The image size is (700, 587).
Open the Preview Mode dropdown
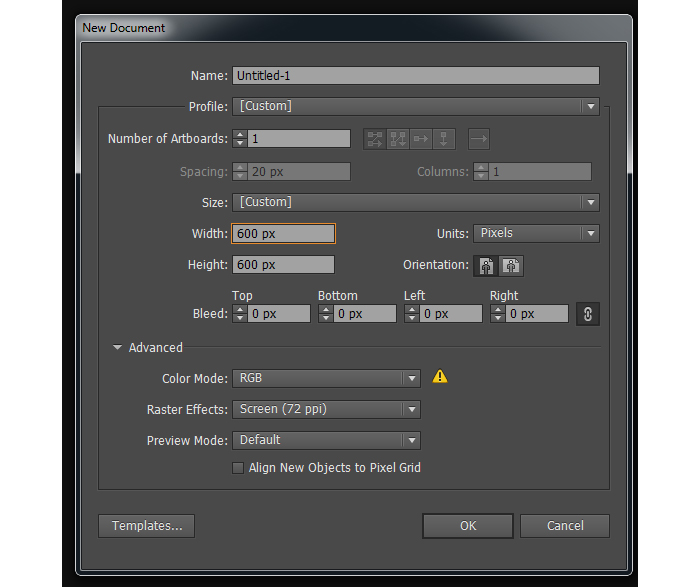325,440
